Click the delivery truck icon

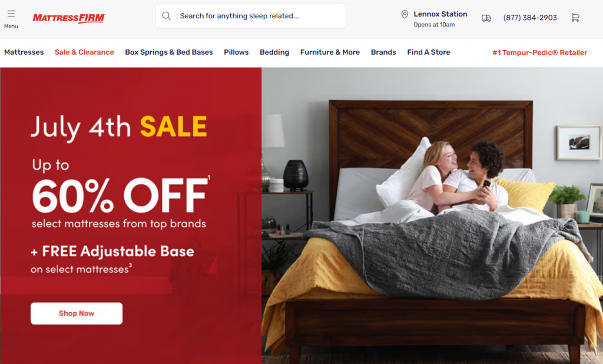pos(486,18)
